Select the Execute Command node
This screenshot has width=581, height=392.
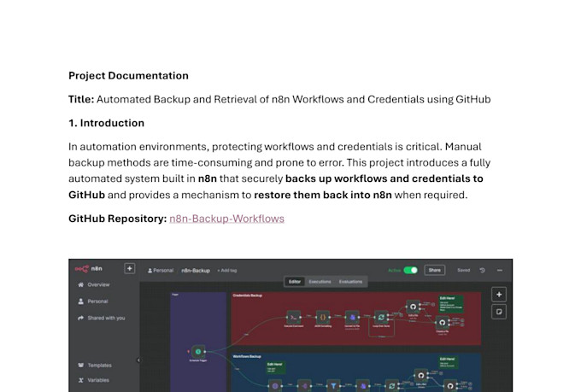[x=293, y=317]
